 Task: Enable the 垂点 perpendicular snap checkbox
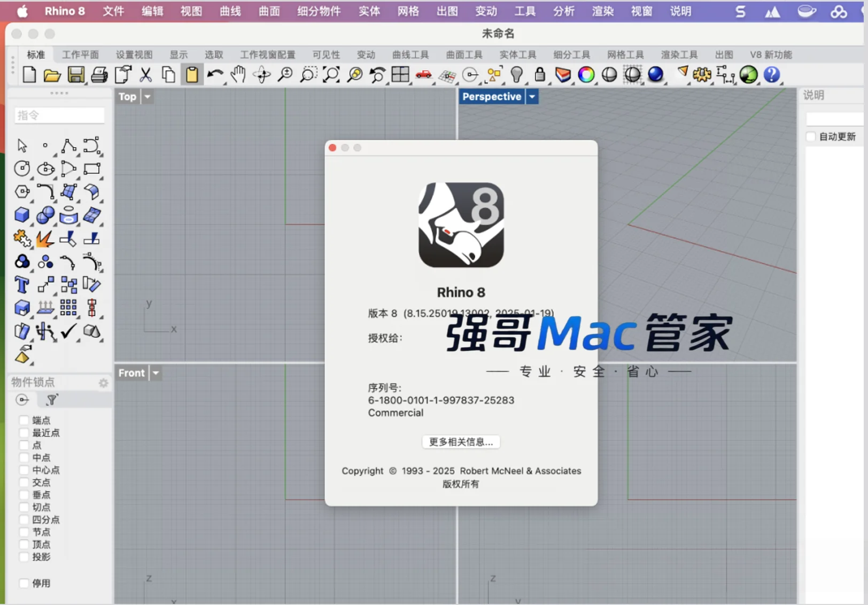pyautogui.click(x=24, y=494)
